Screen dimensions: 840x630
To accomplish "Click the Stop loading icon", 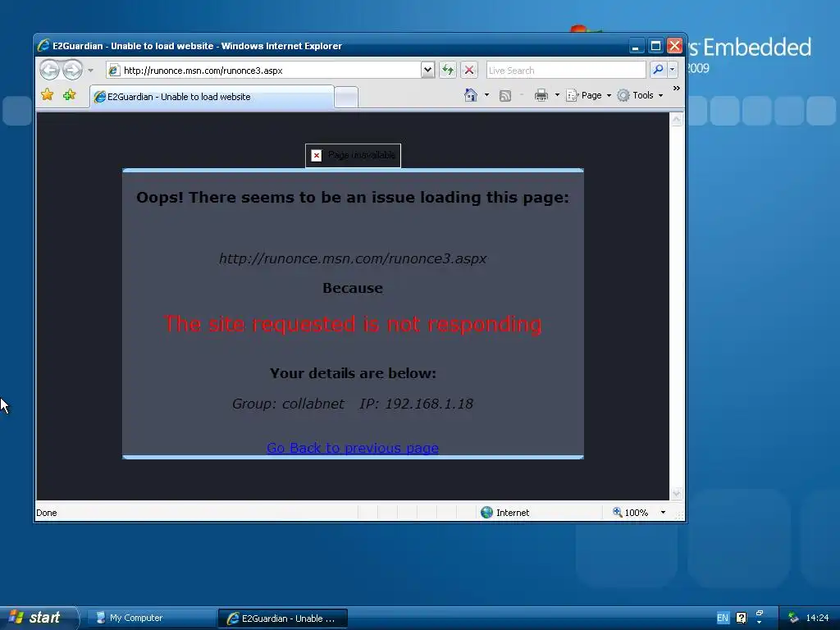I will click(x=469, y=71).
